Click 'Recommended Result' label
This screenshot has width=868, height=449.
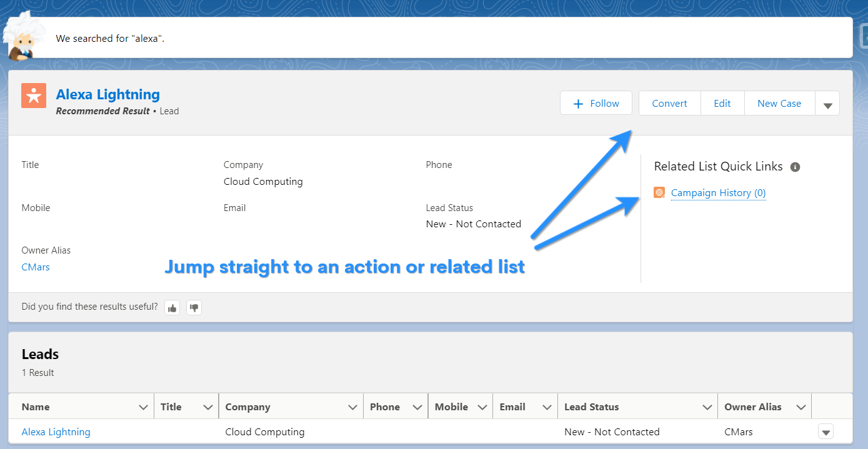(x=102, y=111)
